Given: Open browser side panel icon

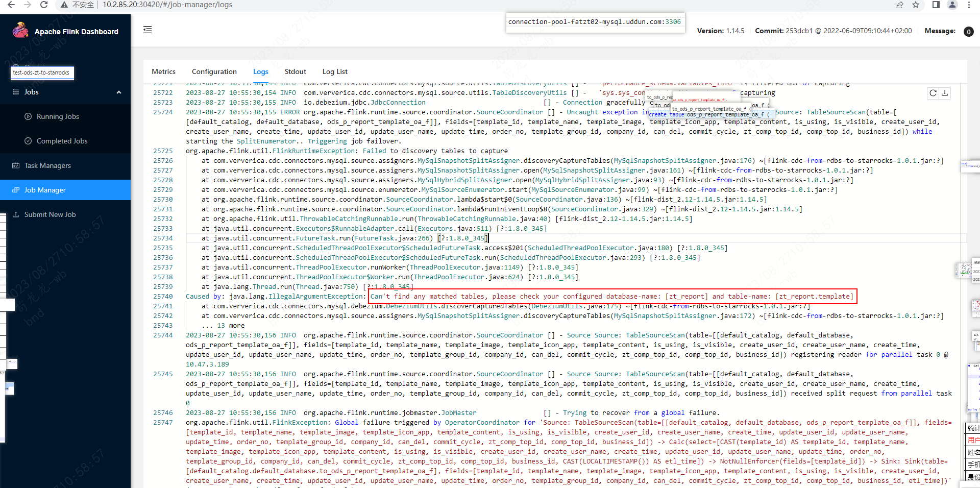Looking at the screenshot, I should click(x=936, y=5).
